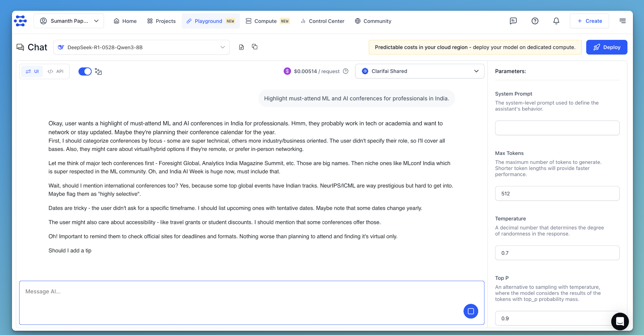Viewport: 644px width, 335px height.
Task: Open the help question mark icon
Action: [535, 21]
